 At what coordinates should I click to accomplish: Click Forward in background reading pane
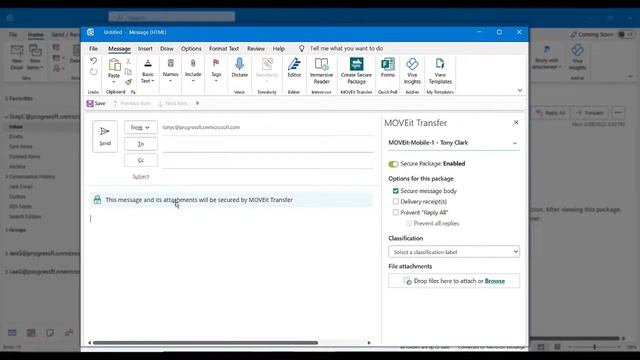(x=590, y=113)
